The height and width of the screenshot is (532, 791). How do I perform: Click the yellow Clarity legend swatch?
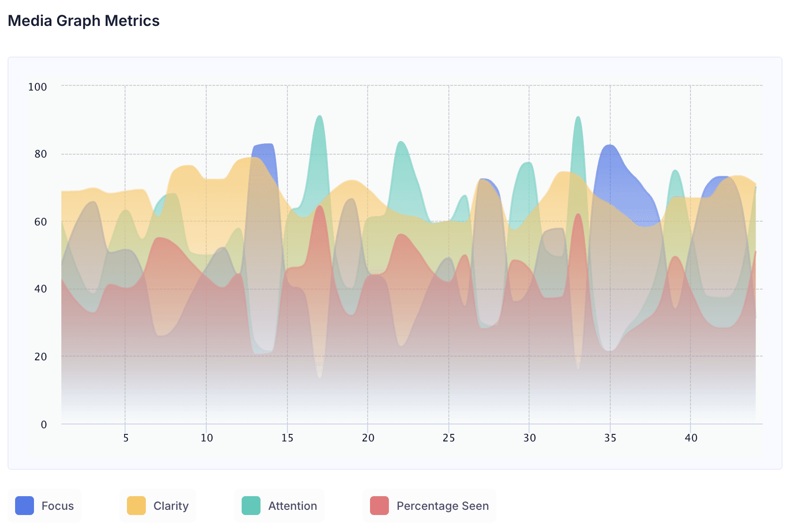[136, 506]
